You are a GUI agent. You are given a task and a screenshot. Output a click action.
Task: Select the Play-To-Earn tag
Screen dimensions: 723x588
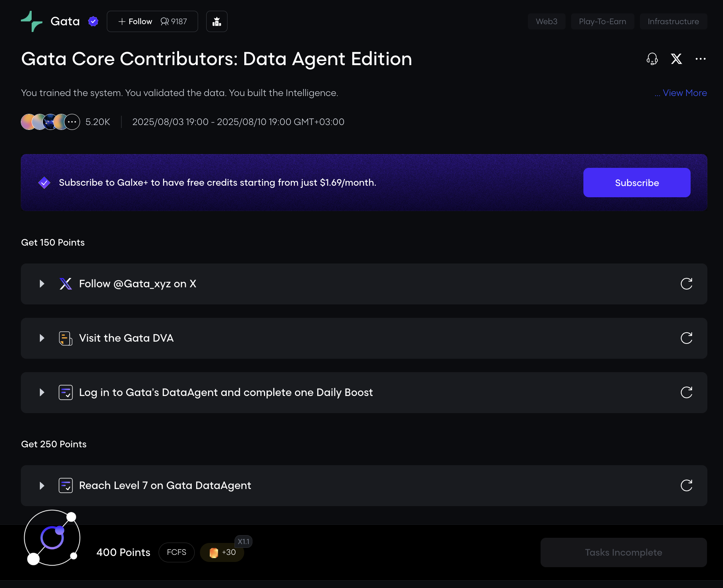pyautogui.click(x=602, y=22)
